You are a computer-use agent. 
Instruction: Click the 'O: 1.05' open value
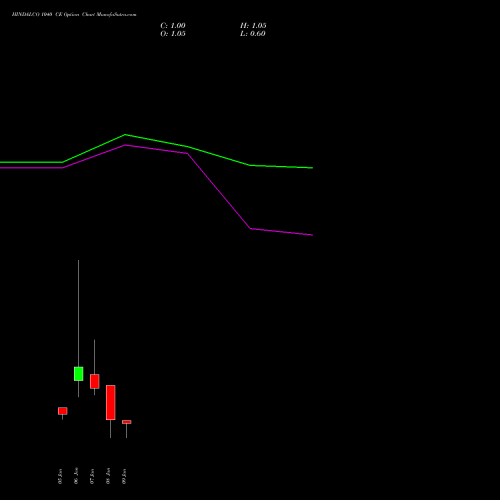[173, 34]
